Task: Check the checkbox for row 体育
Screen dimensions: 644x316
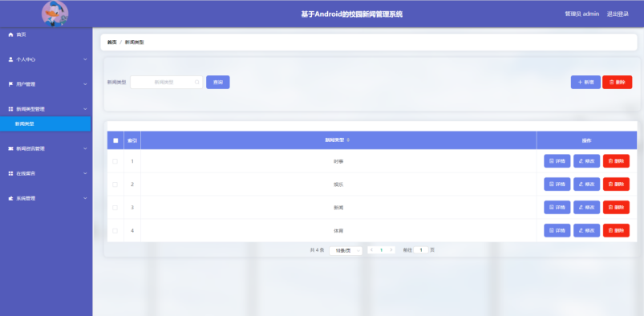Action: 115,230
